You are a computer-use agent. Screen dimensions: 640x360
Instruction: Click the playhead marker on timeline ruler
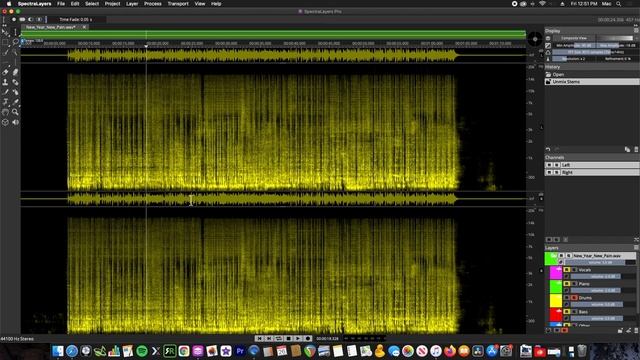(x=146, y=46)
